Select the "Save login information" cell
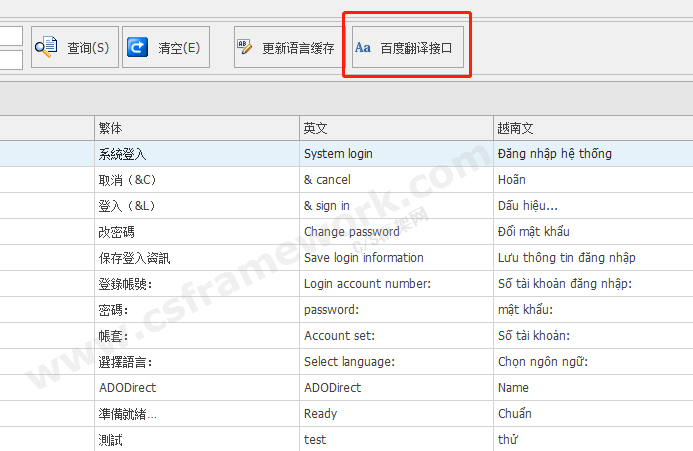This screenshot has height=451, width=693. (363, 258)
